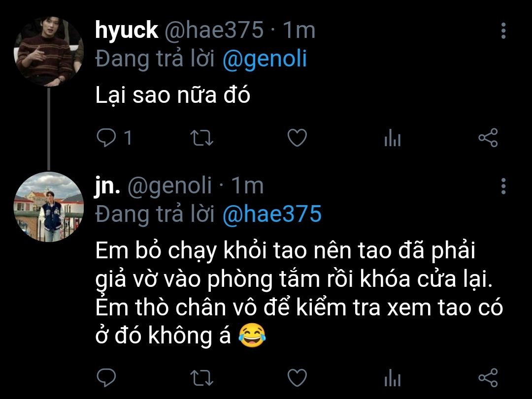This screenshot has width=532, height=399.
Task: Retweet jn.'s tweet
Action: (201, 378)
